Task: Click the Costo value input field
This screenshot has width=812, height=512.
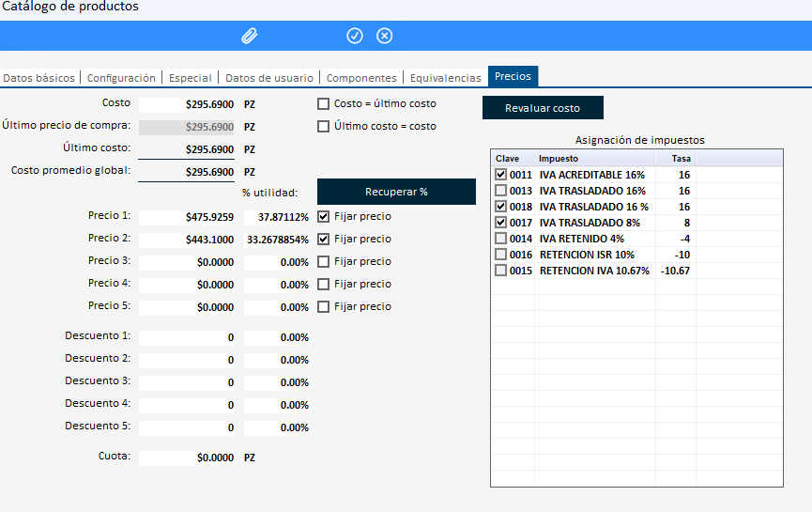Action: [187, 104]
